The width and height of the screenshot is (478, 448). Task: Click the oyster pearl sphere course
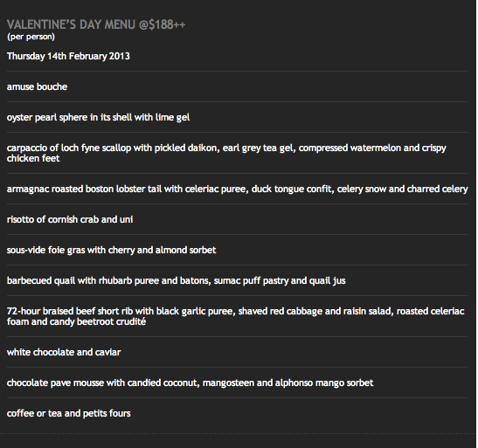(x=98, y=118)
